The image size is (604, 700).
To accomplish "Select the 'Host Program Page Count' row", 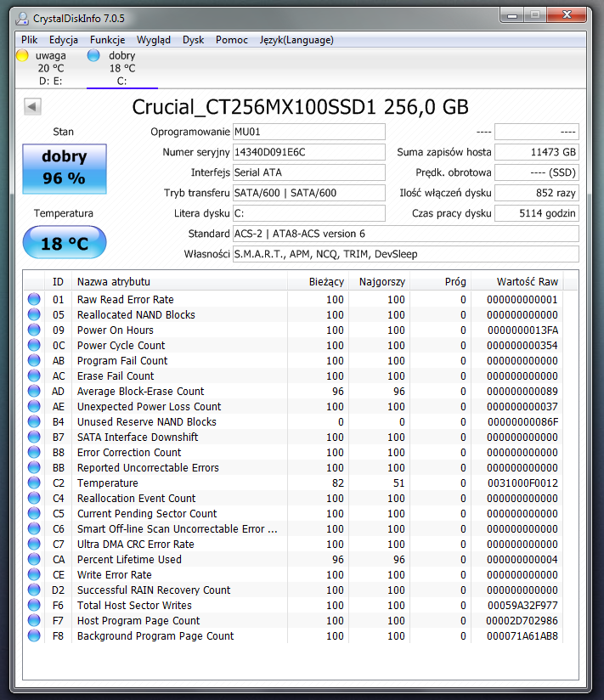I will point(293,620).
